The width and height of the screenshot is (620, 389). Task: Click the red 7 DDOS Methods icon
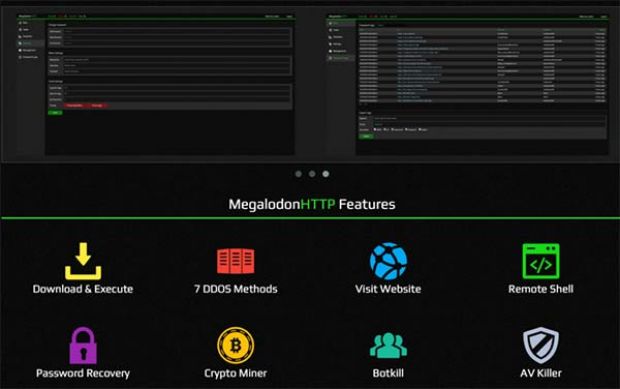236,261
